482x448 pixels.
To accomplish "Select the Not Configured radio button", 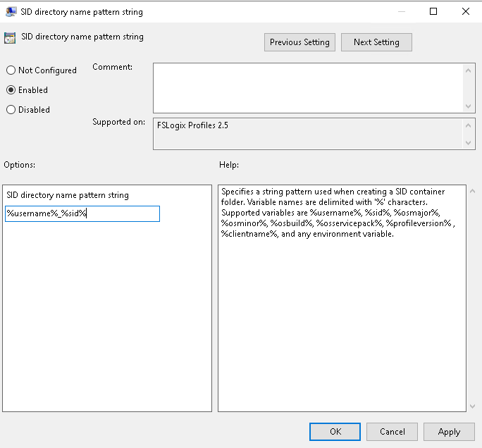I will click(x=11, y=70).
